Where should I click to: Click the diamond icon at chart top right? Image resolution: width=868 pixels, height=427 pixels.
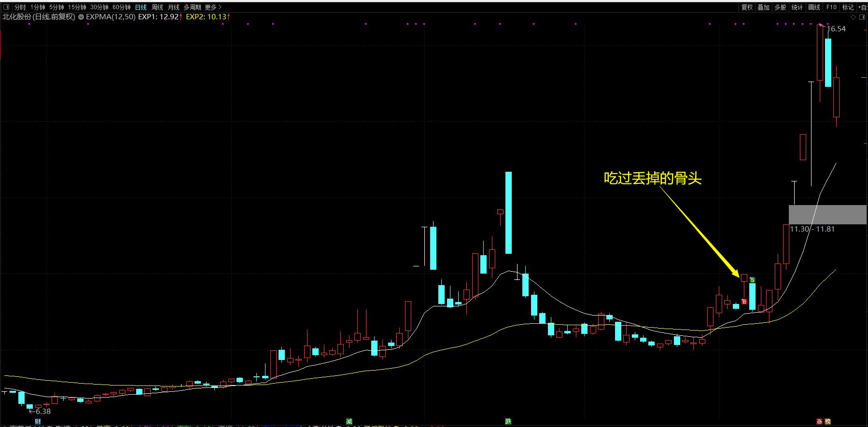point(853,17)
